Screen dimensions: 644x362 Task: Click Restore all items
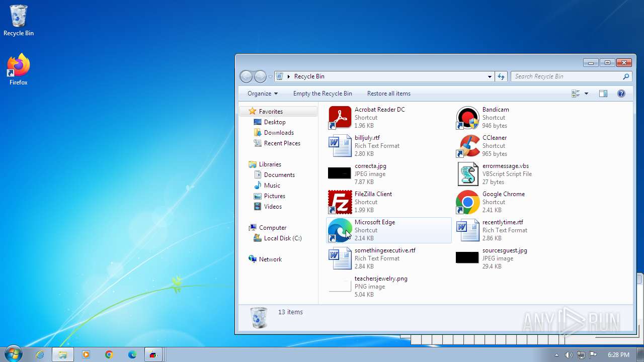tap(388, 94)
